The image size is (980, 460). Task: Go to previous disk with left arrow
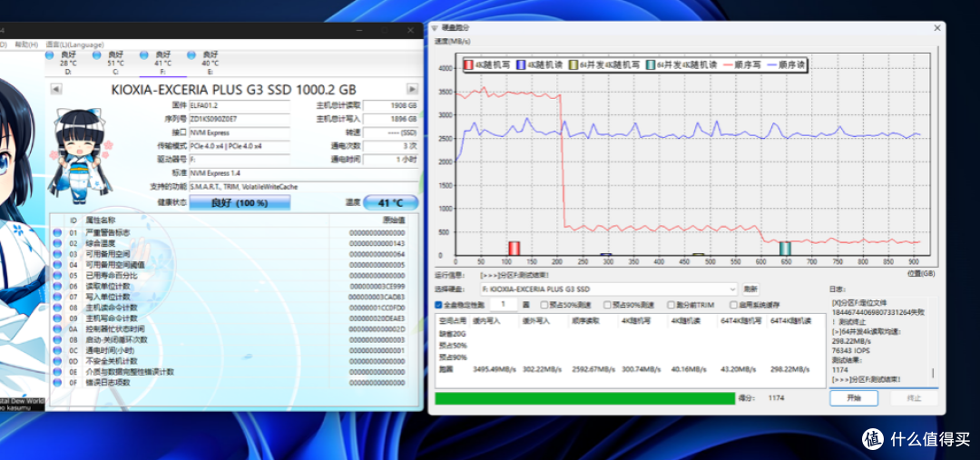point(55,89)
